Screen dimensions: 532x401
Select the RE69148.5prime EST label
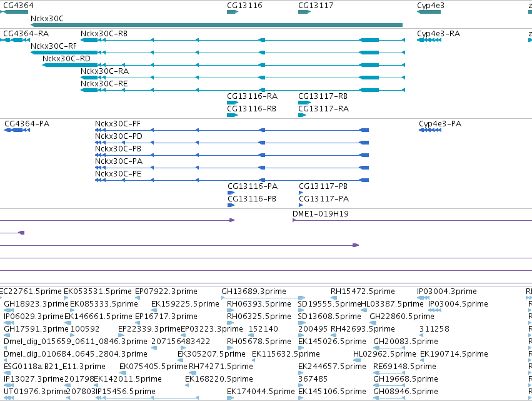click(404, 367)
